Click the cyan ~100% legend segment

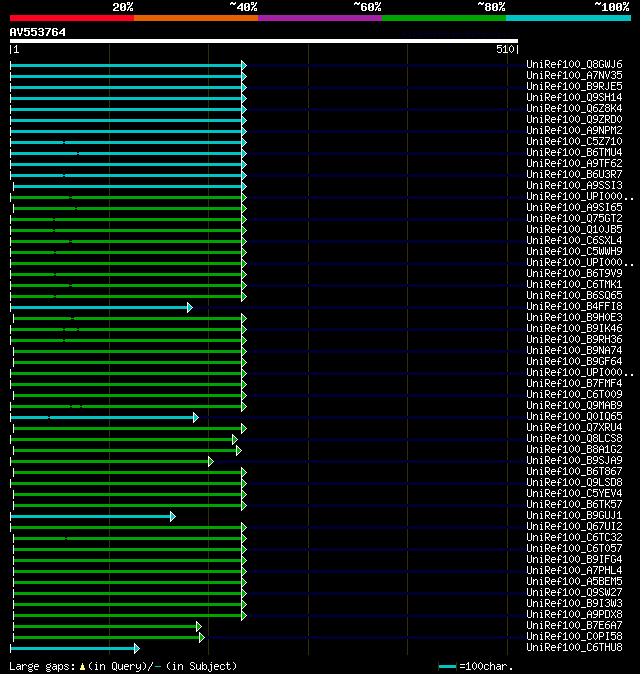click(568, 18)
